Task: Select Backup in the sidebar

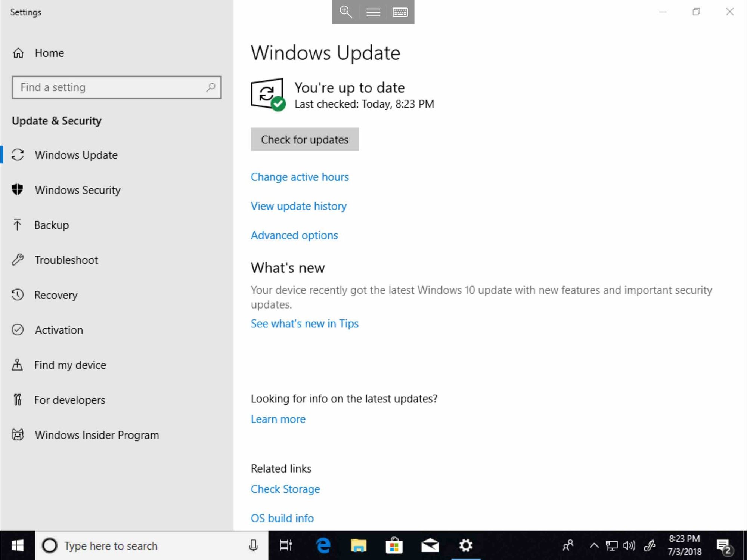Action: (52, 225)
